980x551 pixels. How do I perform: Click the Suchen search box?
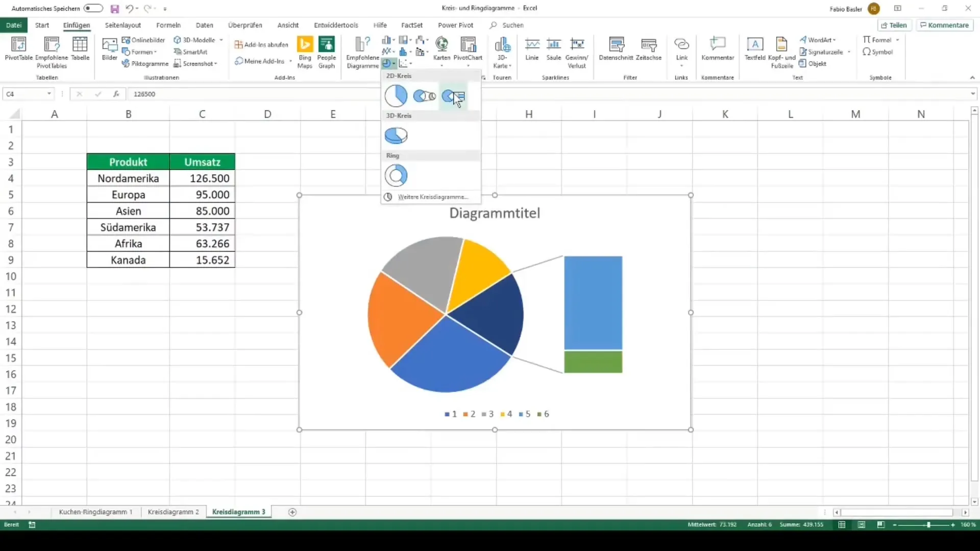[x=507, y=25]
